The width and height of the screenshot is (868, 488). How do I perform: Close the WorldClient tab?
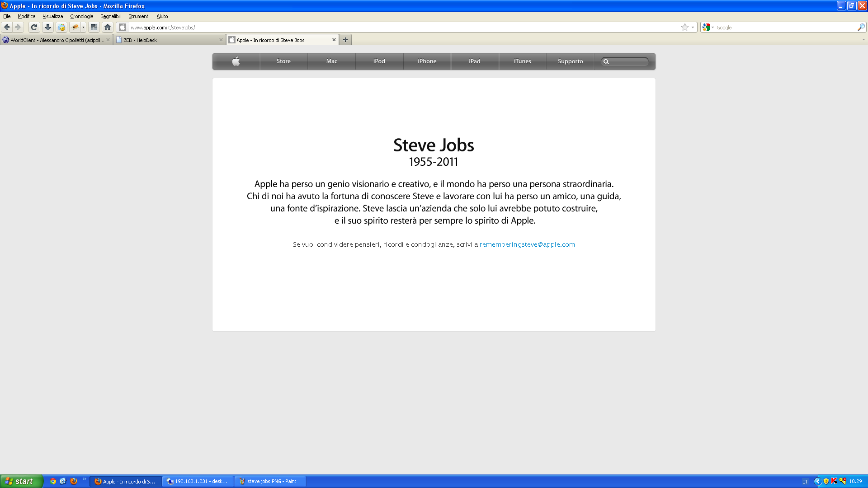click(x=108, y=40)
